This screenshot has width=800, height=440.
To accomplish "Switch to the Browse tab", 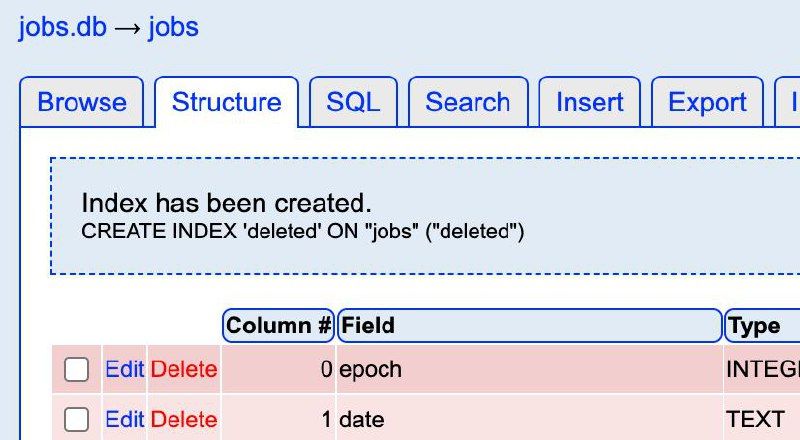I will click(x=82, y=102).
